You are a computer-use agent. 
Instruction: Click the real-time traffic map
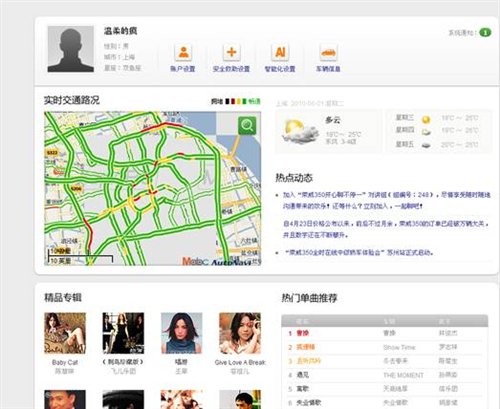click(x=153, y=188)
